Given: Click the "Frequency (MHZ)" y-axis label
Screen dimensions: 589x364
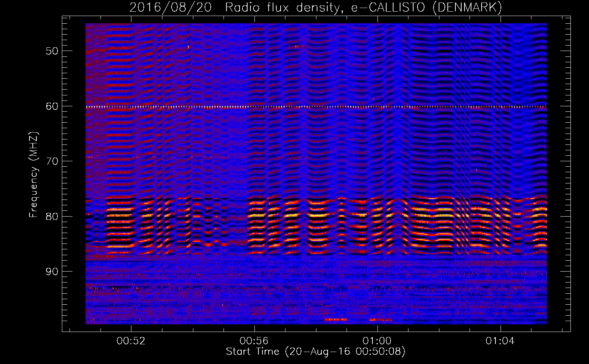Looking at the screenshot, I should click(x=33, y=175).
